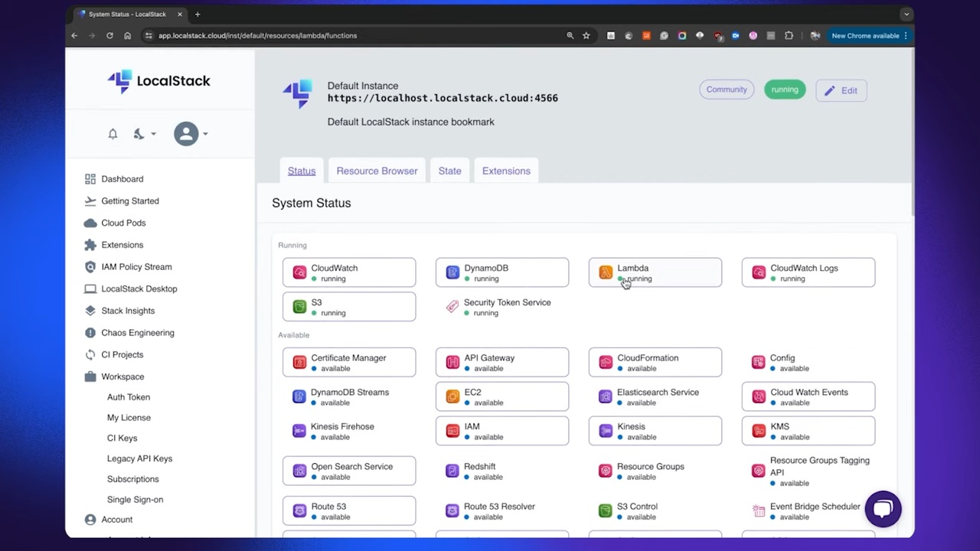Click the green running status badge
The height and width of the screenshot is (551, 980).
pyautogui.click(x=785, y=90)
